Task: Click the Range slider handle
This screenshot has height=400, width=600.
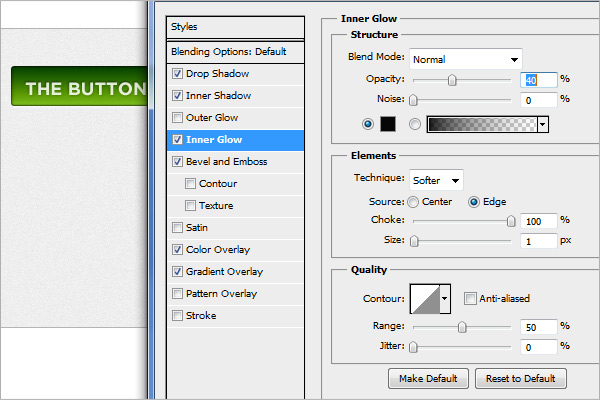Action: 462,327
